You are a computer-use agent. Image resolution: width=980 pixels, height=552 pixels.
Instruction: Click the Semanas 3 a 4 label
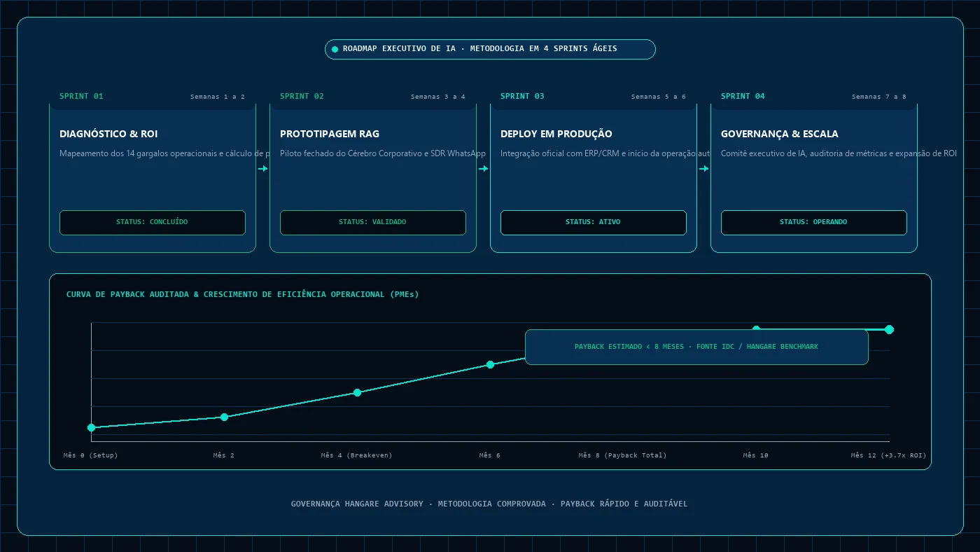pos(438,97)
